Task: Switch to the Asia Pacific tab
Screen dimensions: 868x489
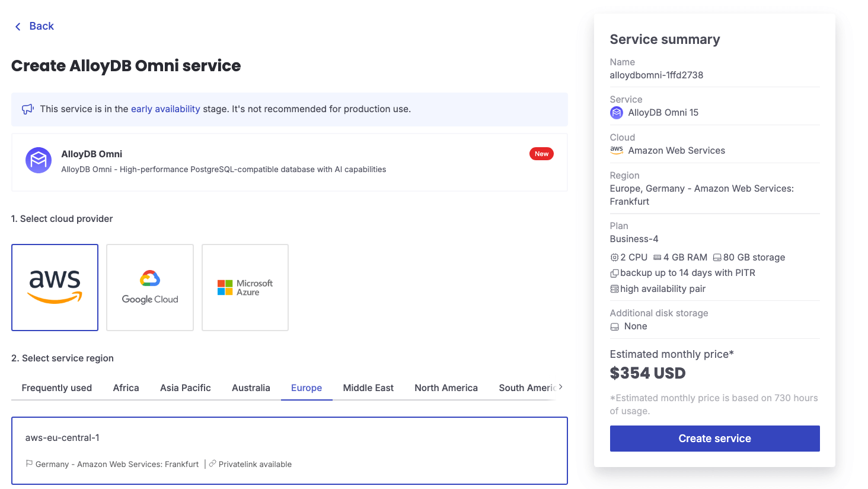Action: pyautogui.click(x=185, y=388)
